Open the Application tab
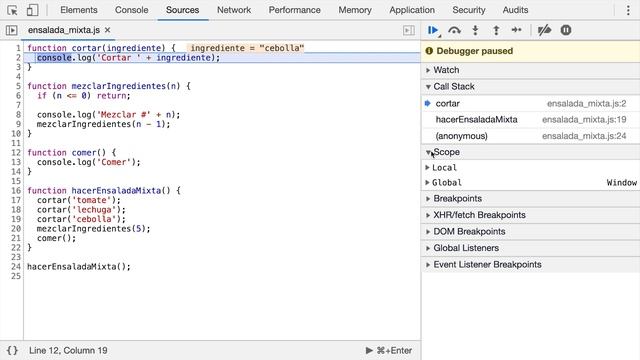The width and height of the screenshot is (640, 360). [x=412, y=10]
